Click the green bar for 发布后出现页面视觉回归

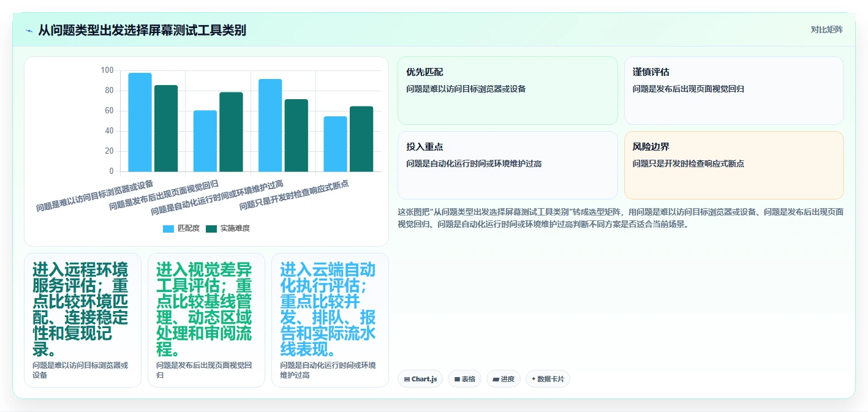click(231, 132)
